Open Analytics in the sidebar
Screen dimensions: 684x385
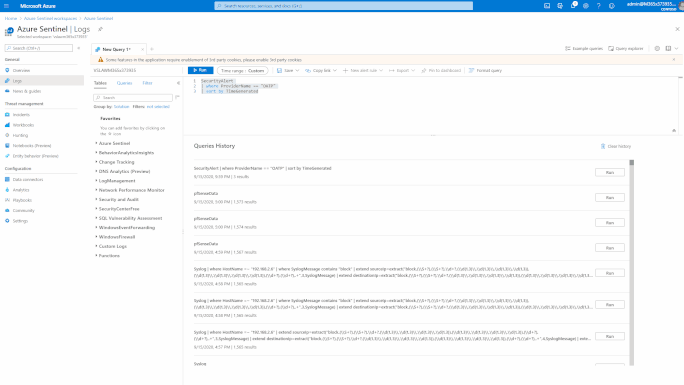(21, 190)
